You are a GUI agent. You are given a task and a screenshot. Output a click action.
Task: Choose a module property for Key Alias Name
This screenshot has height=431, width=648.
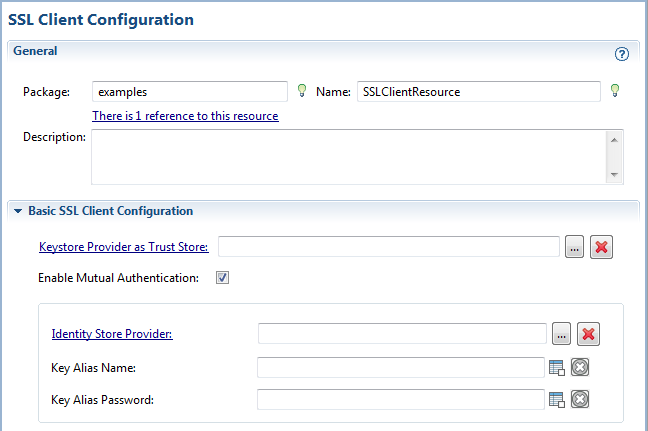point(557,367)
